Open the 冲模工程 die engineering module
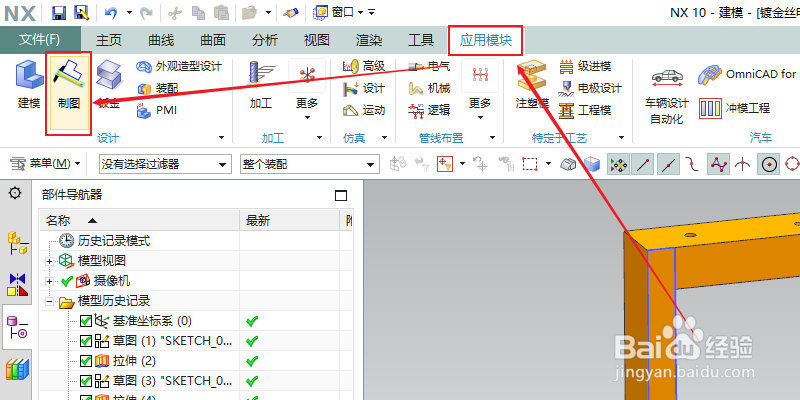The height and width of the screenshot is (400, 800). tap(734, 108)
